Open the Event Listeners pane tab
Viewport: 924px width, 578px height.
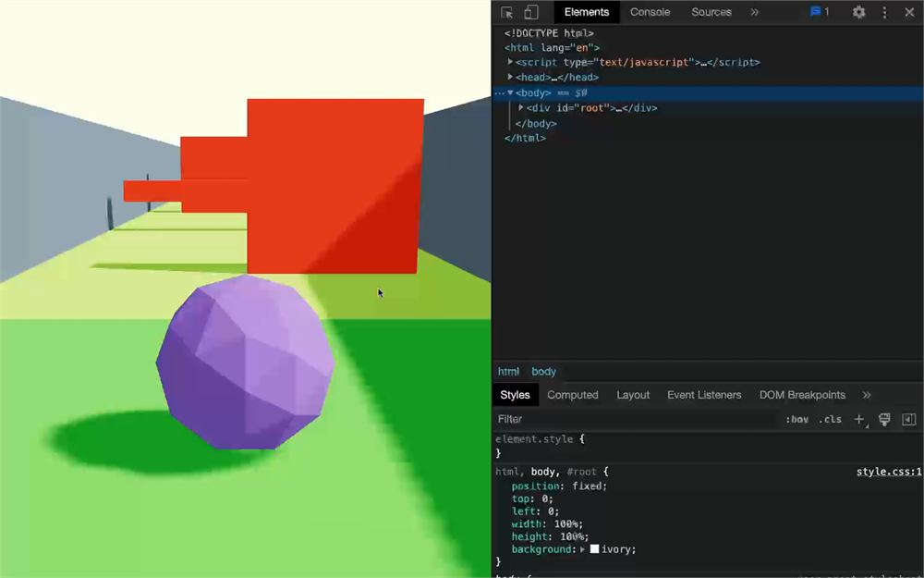pos(704,395)
